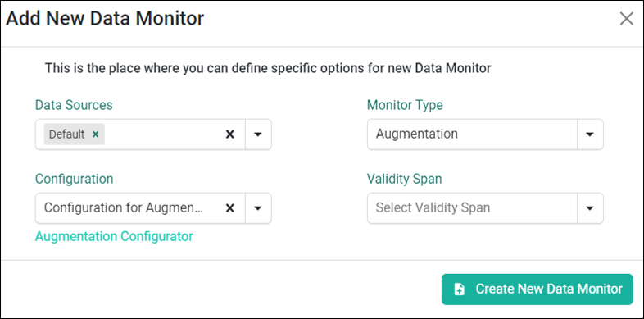The width and height of the screenshot is (644, 319).
Task: Click into the Data Sources input area
Action: point(164,134)
